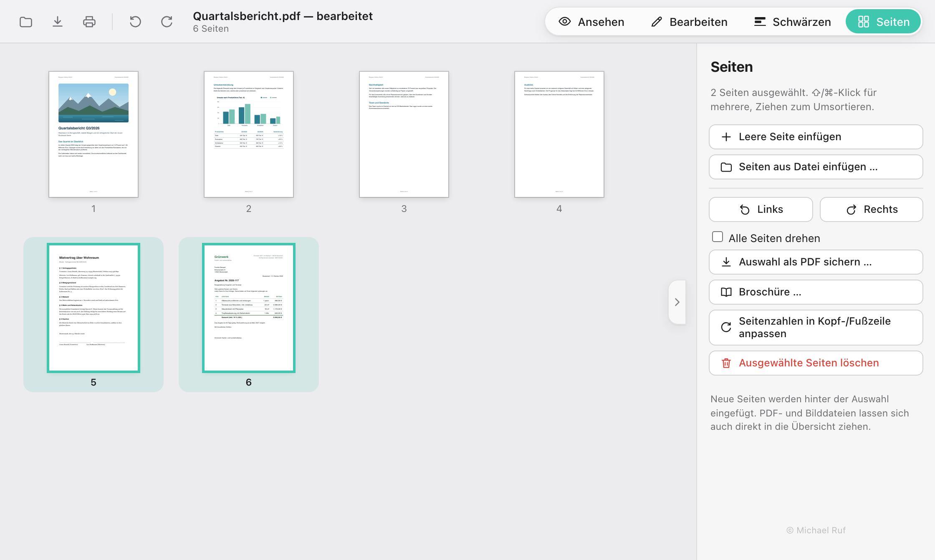Open a file with the folder icon
Screen dimensions: 935x560
pyautogui.click(x=26, y=22)
